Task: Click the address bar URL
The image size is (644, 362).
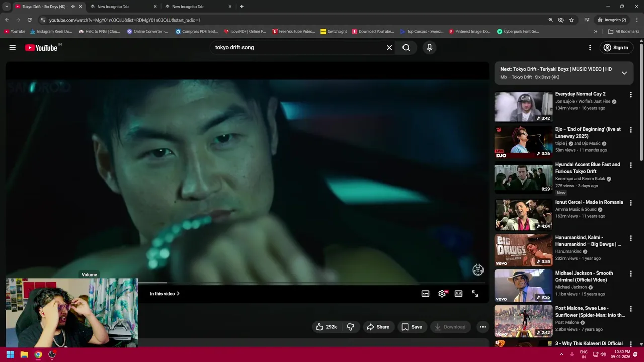Action: pos(125,20)
